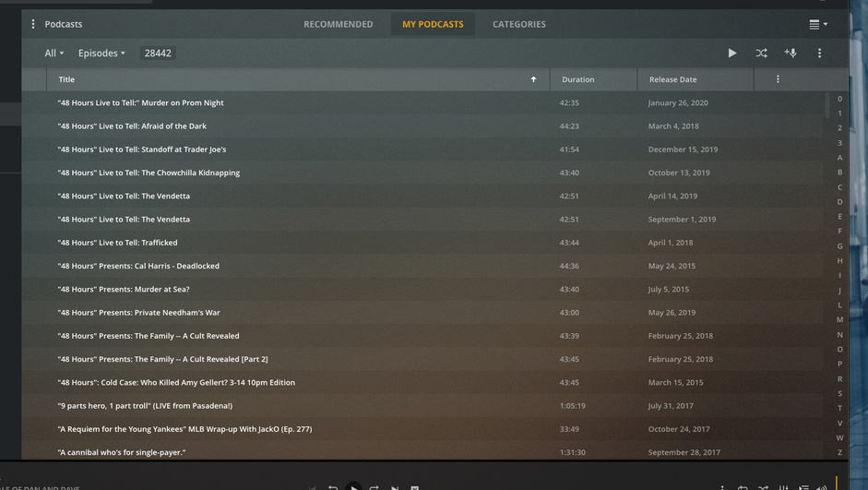Screen dimensions: 868x490
Task: Open the Podcasts library options menu
Action: (33, 24)
